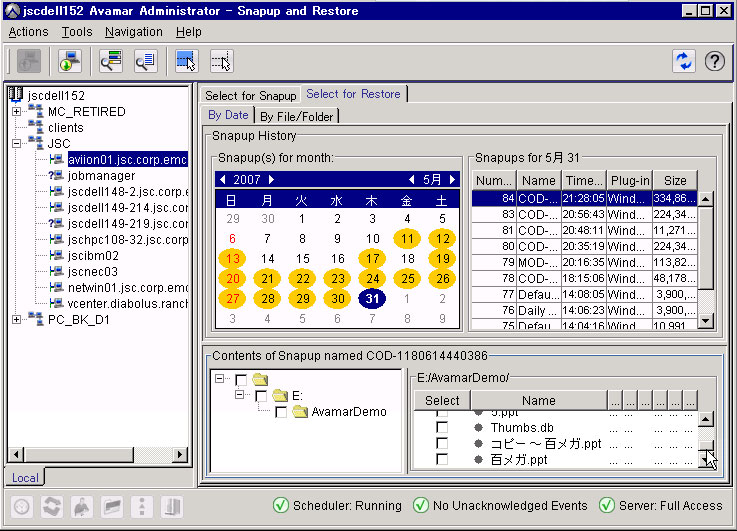Sort by the Plug-in column header
Viewport: 737px width, 531px height.
click(630, 180)
